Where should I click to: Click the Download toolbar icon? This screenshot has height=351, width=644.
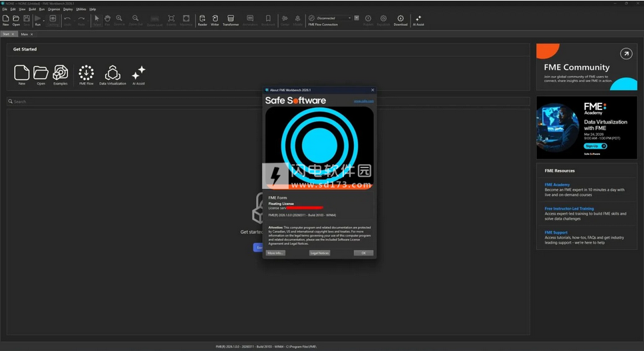400,19
